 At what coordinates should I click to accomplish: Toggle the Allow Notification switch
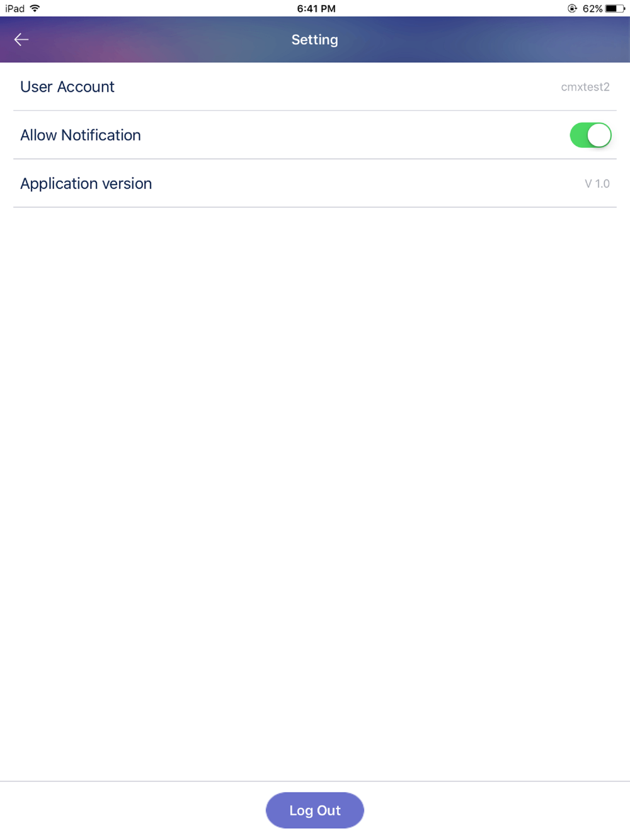[590, 135]
